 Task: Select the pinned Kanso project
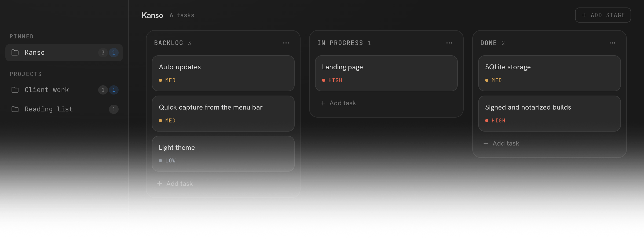click(x=64, y=53)
